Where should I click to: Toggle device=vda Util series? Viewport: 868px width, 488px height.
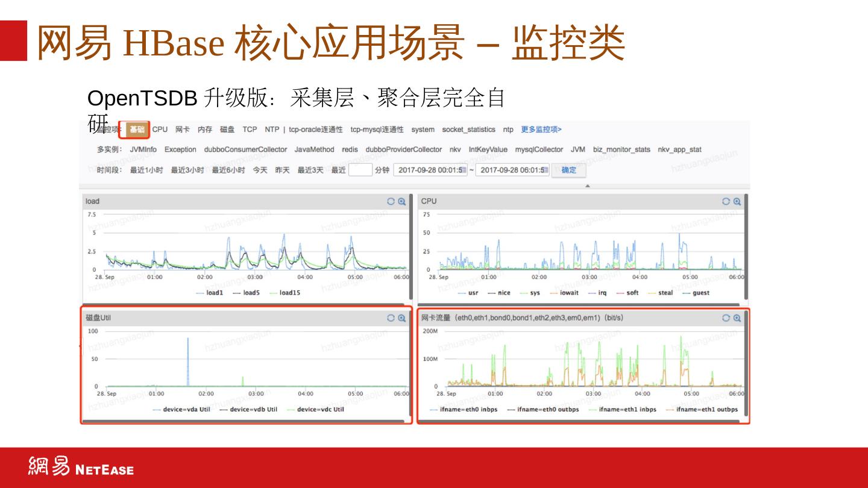click(x=182, y=410)
